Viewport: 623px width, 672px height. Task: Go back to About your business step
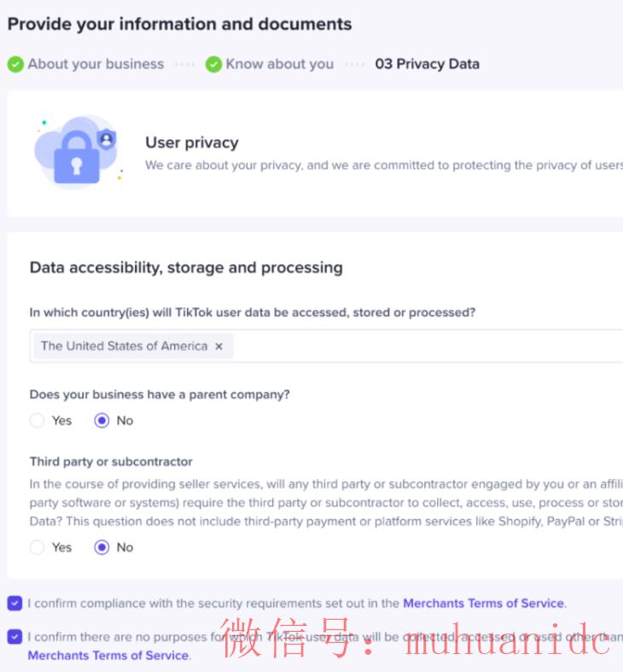(x=96, y=64)
